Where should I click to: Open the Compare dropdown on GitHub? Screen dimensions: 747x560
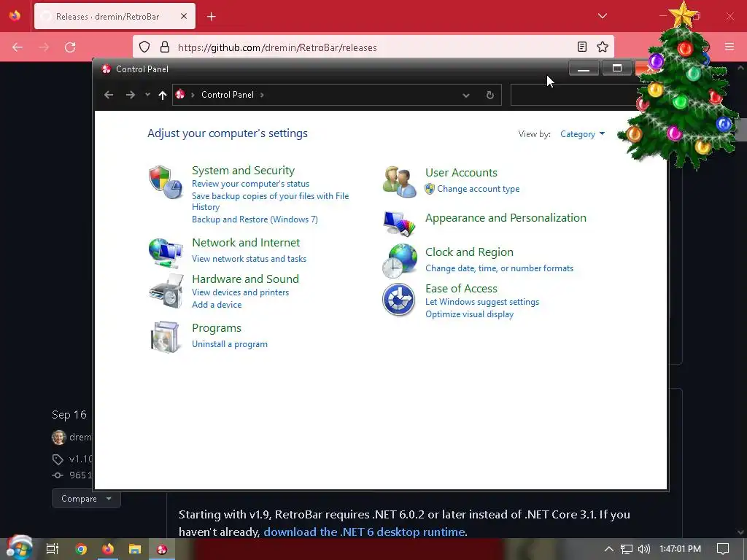coord(86,499)
